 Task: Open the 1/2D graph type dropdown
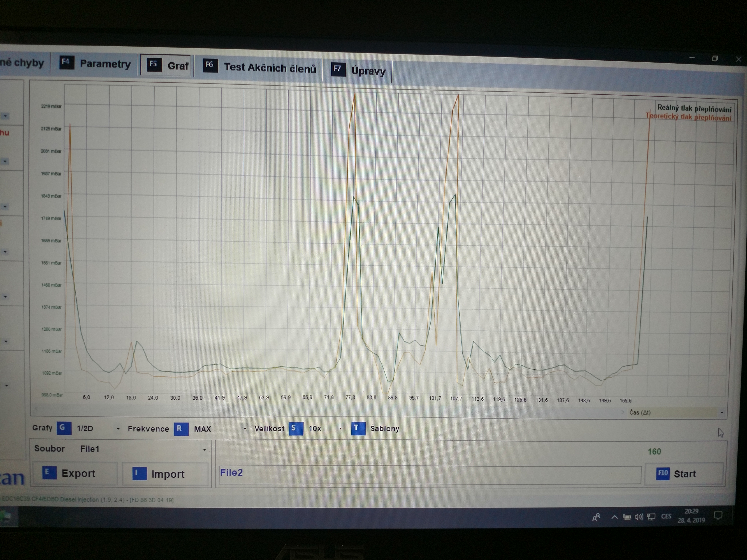(118, 429)
